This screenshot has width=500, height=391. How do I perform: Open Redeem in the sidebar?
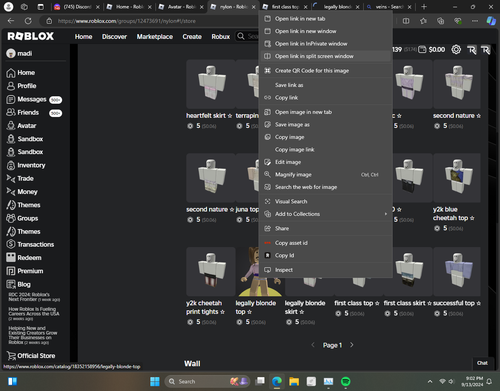tap(24, 258)
